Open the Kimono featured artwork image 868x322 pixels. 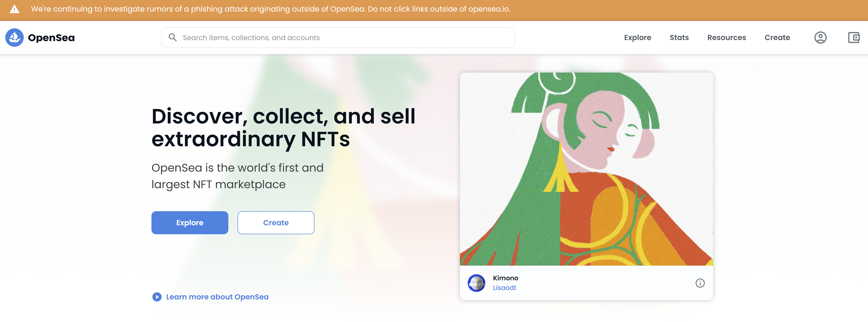[586, 169]
